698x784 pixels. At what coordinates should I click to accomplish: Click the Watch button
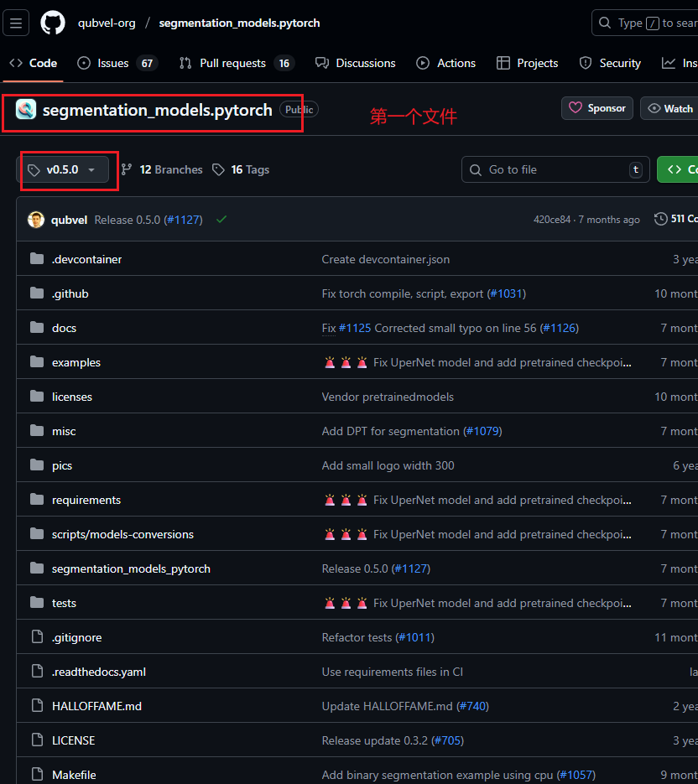pyautogui.click(x=669, y=108)
